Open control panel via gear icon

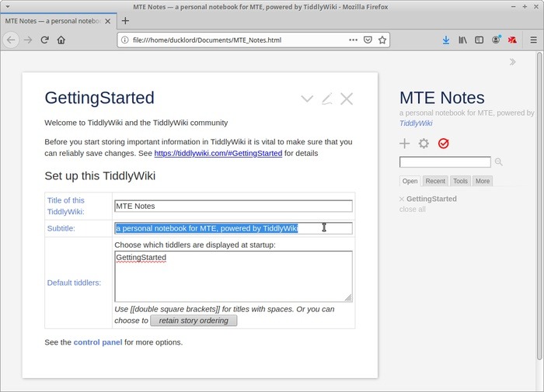click(424, 143)
